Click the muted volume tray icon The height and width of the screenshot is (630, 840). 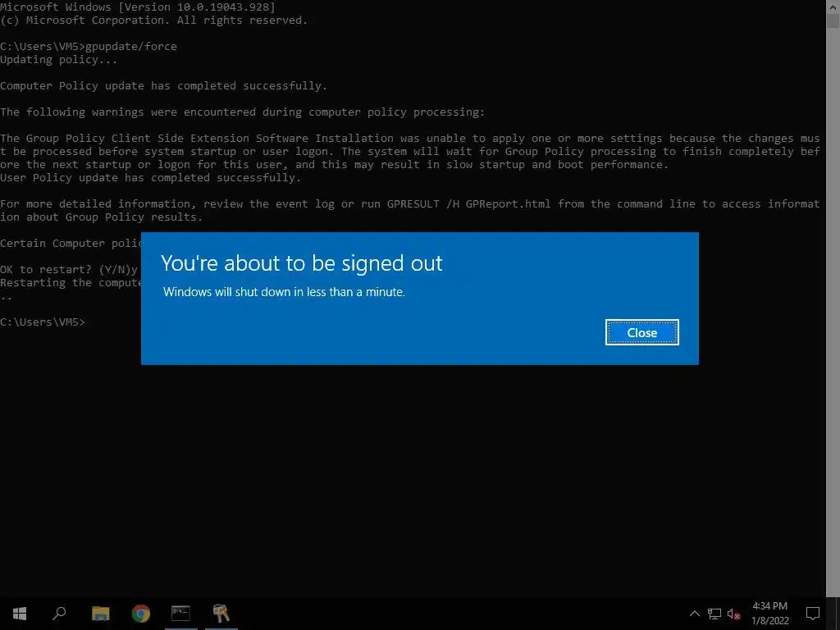734,614
